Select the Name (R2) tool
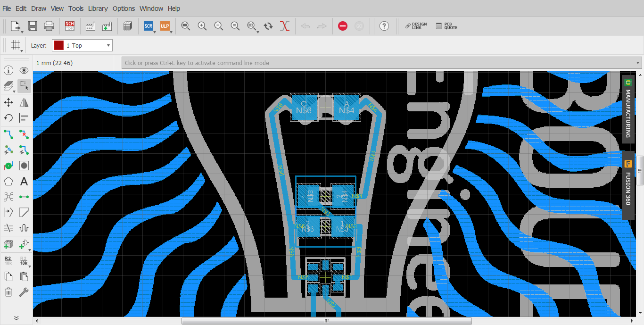The width and height of the screenshot is (644, 325). 8,260
